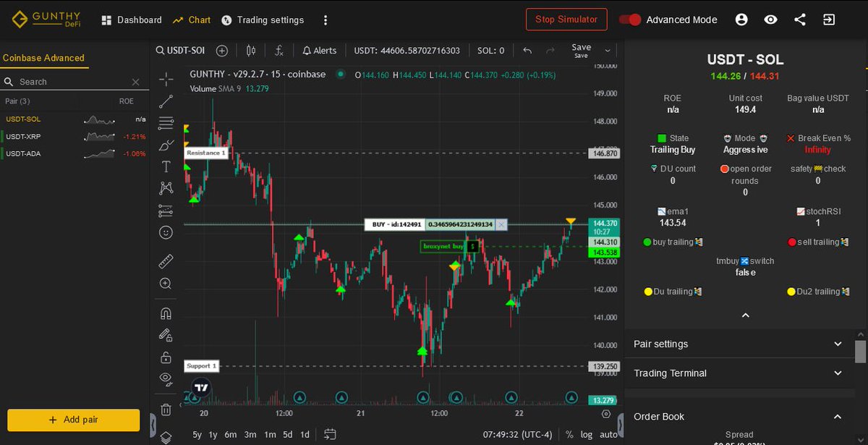The width and height of the screenshot is (868, 445).
Task: Select the Coinbase Advanced exchange tab
Action: [x=43, y=58]
